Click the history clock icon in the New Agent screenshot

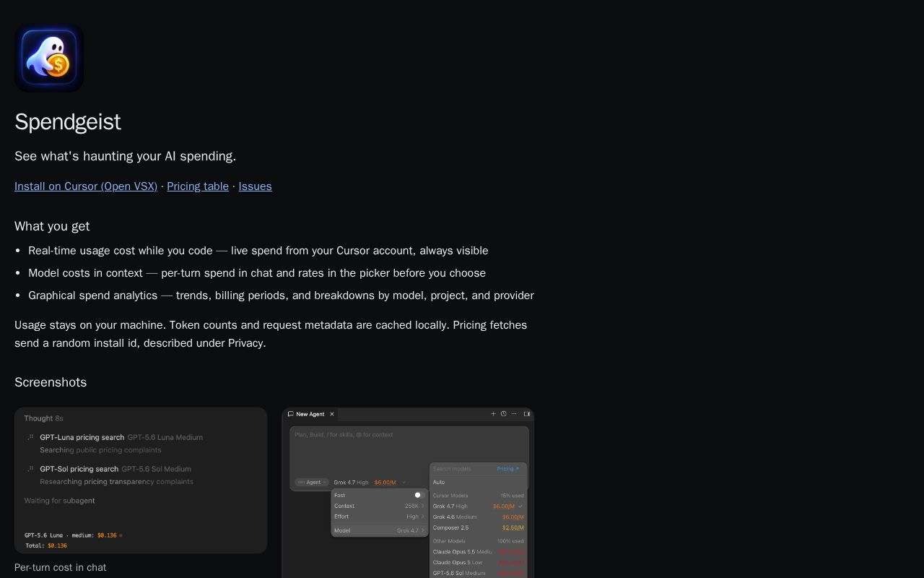503,414
